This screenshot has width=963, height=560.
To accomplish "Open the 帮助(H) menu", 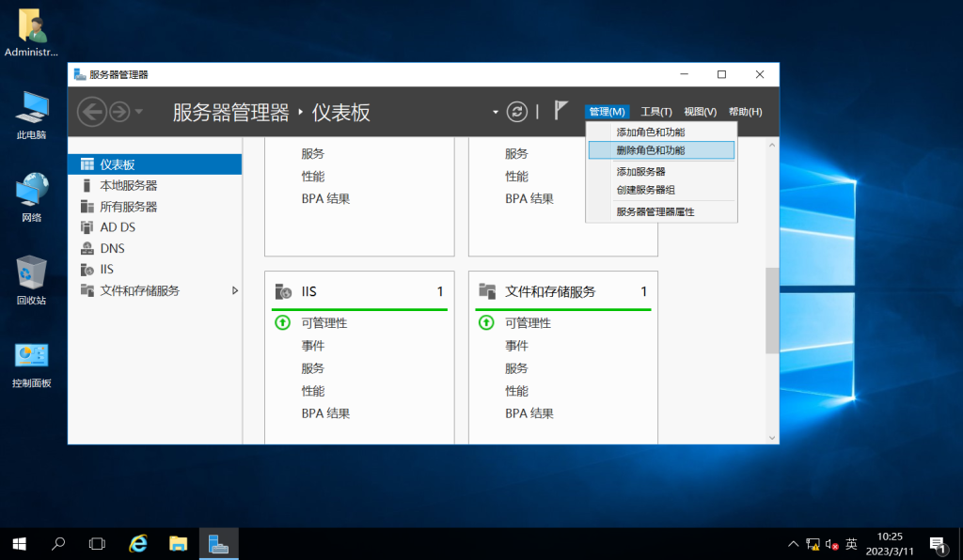I will tap(745, 112).
